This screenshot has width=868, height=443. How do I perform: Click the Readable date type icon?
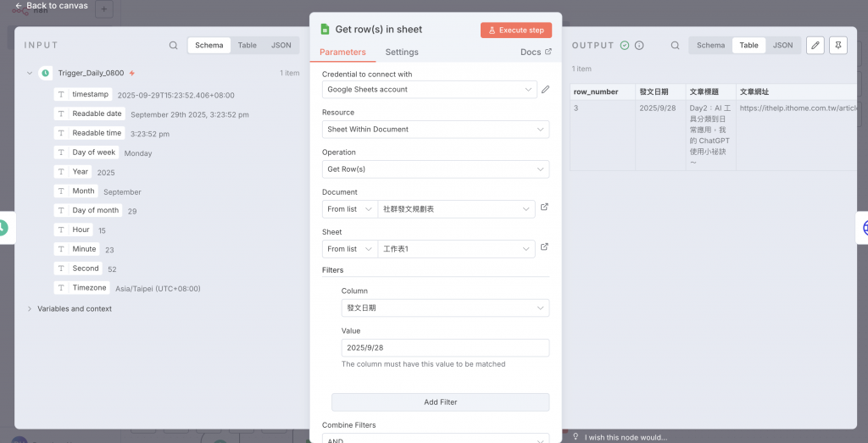(61, 114)
